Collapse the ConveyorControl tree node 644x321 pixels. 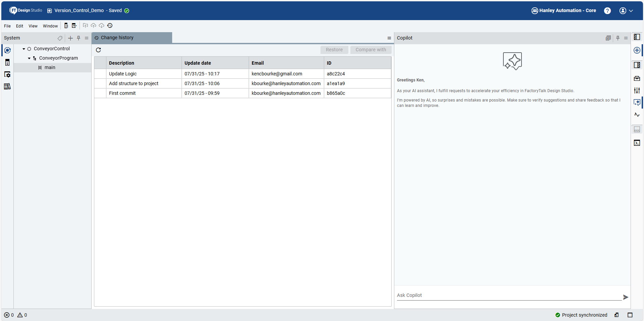[x=24, y=49]
